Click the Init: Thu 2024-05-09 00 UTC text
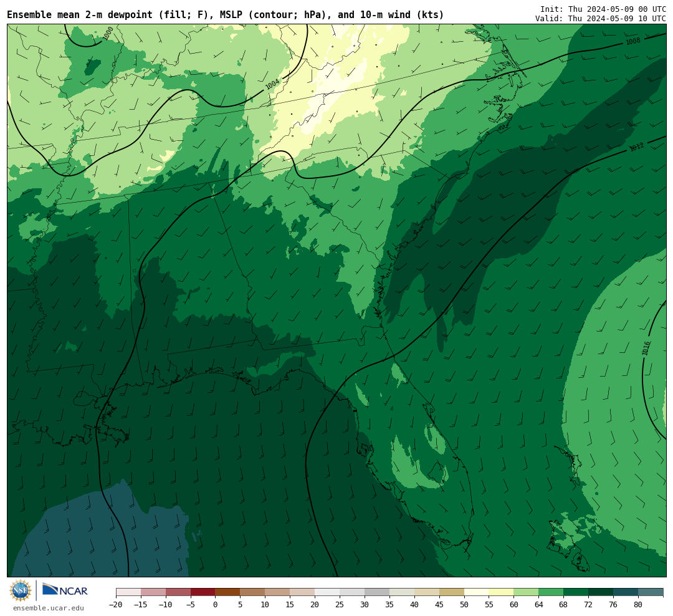 [603, 9]
